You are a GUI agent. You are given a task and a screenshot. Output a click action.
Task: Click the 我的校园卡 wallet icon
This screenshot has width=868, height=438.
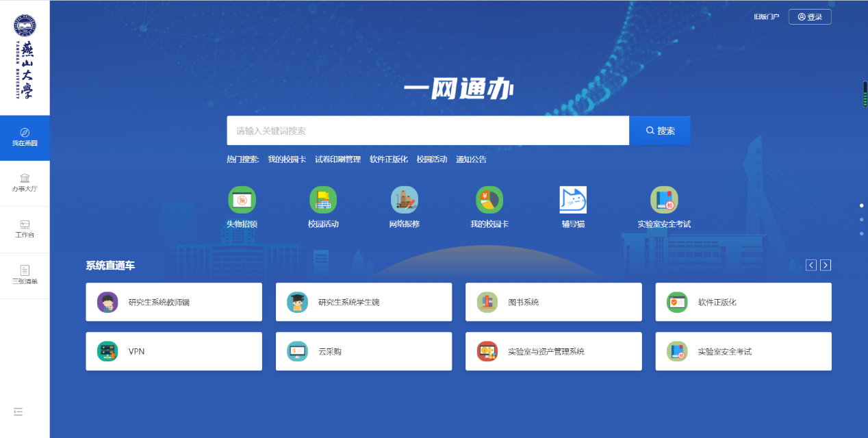coord(489,200)
